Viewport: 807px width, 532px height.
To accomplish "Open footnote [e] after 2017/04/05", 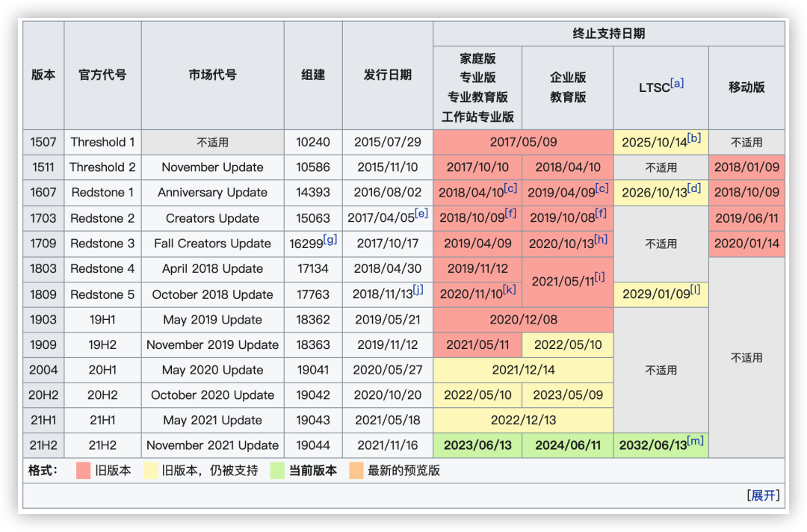I will tap(421, 213).
